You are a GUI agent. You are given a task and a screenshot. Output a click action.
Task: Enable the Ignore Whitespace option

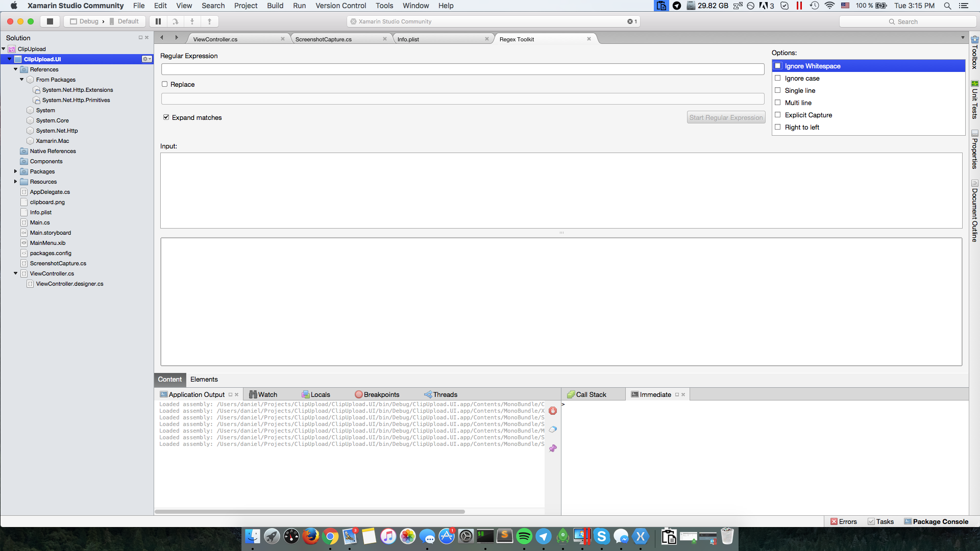778,66
